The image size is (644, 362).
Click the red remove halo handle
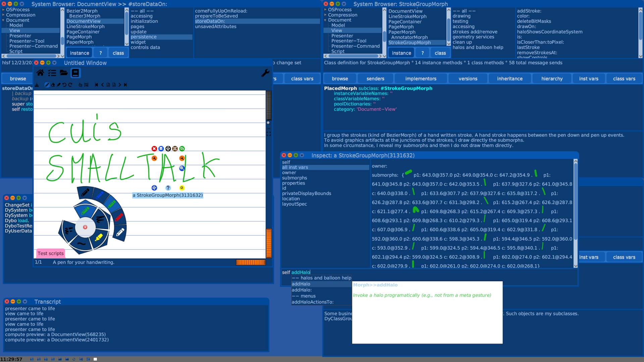pyautogui.click(x=154, y=148)
